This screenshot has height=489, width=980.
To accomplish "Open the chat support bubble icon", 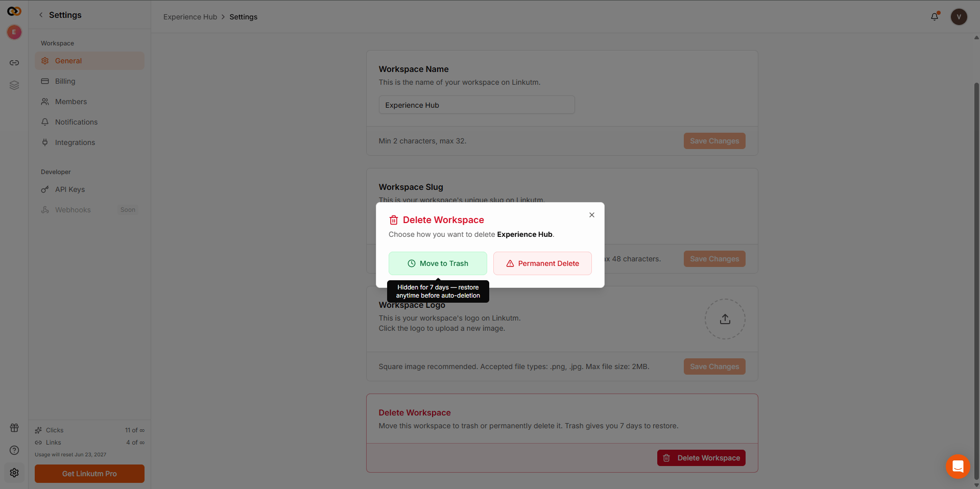I will pyautogui.click(x=958, y=466).
